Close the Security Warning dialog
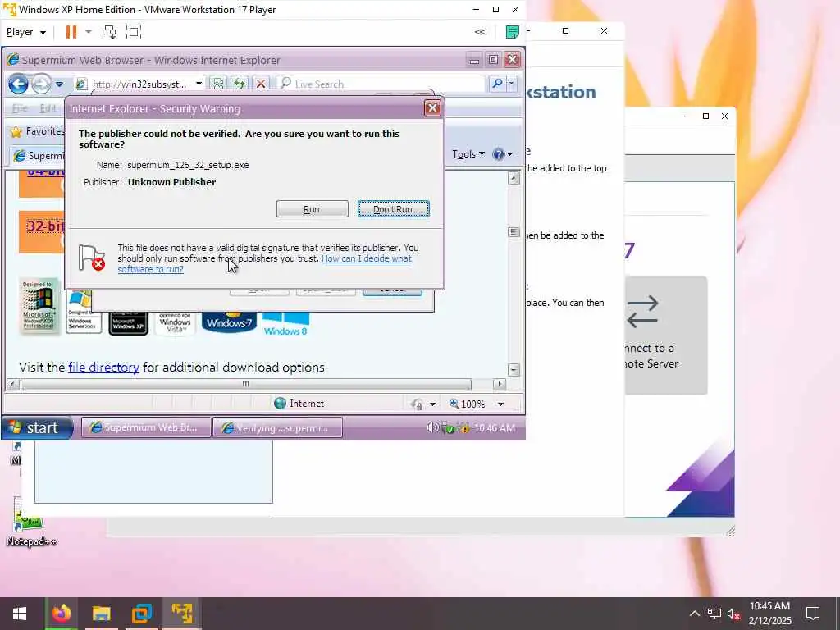 coord(432,108)
